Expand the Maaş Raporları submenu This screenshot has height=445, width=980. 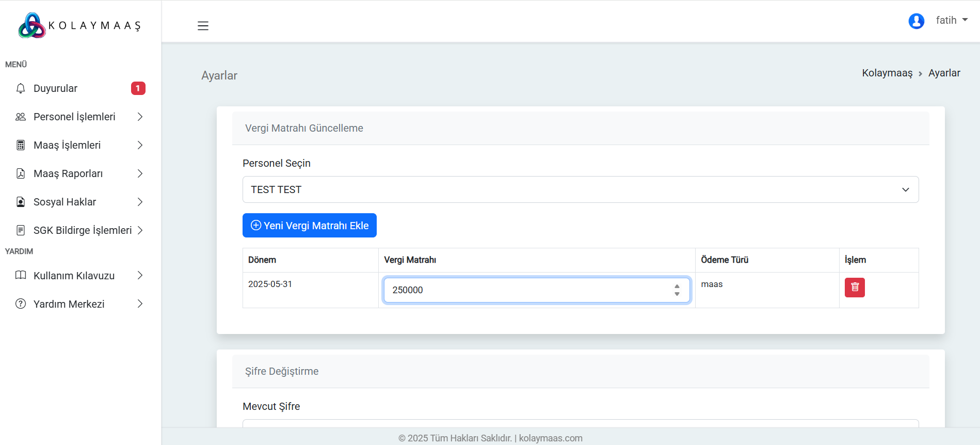tap(80, 173)
